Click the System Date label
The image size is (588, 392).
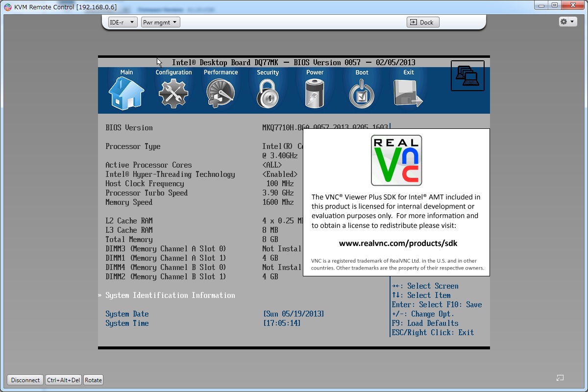tap(127, 314)
